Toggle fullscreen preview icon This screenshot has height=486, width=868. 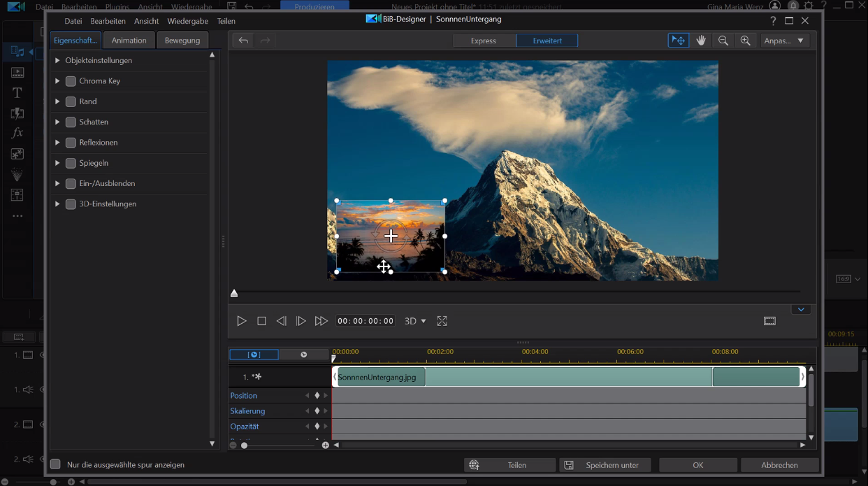442,321
